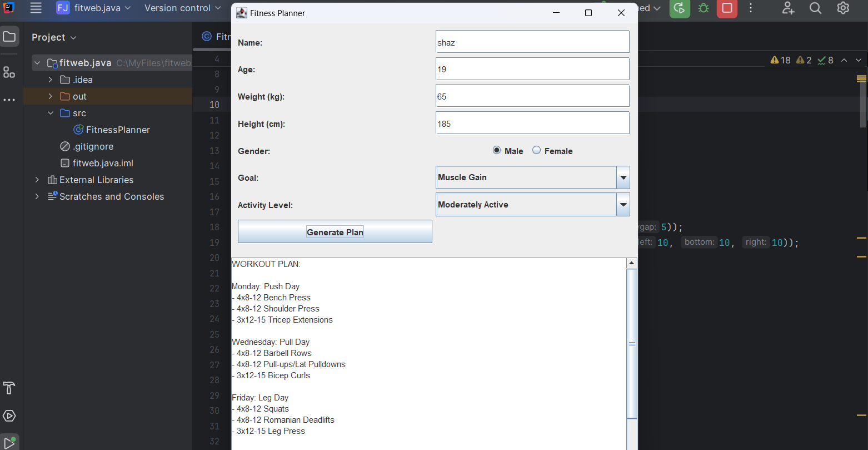Viewport: 868px width, 450px height.
Task: Stop the running application with red button
Action: click(727, 8)
